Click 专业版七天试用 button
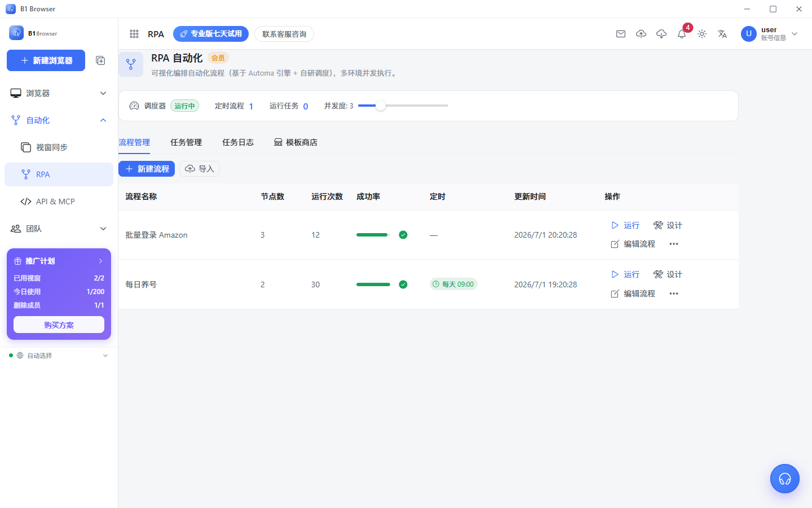 coord(211,34)
